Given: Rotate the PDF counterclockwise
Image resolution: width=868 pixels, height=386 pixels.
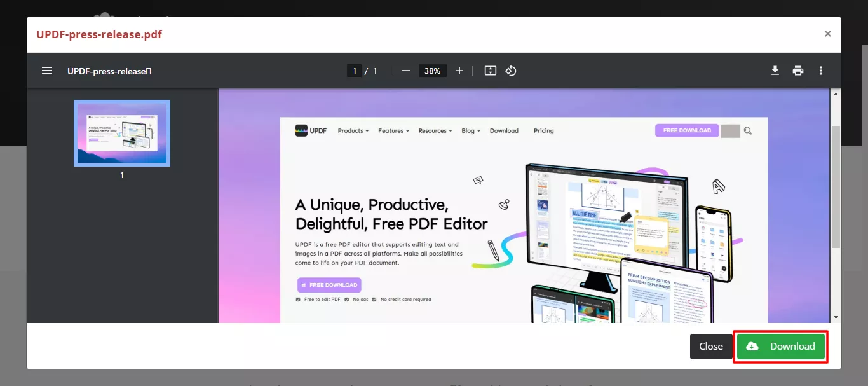Looking at the screenshot, I should 511,71.
